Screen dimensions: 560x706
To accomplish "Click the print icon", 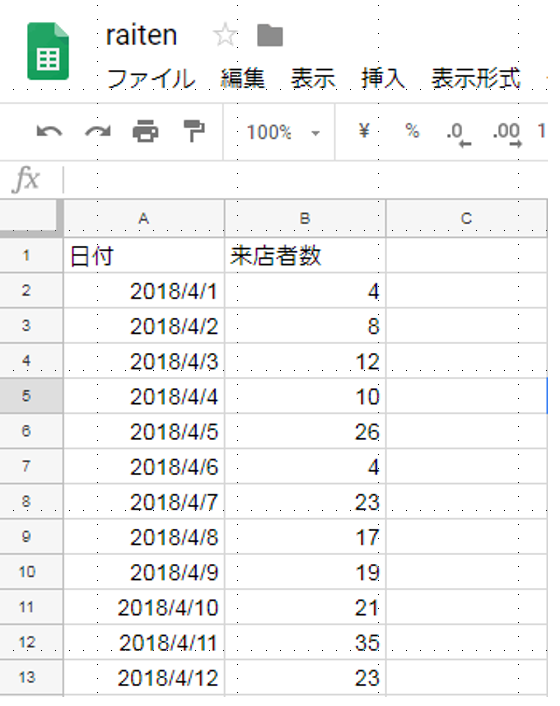I will 145,131.
